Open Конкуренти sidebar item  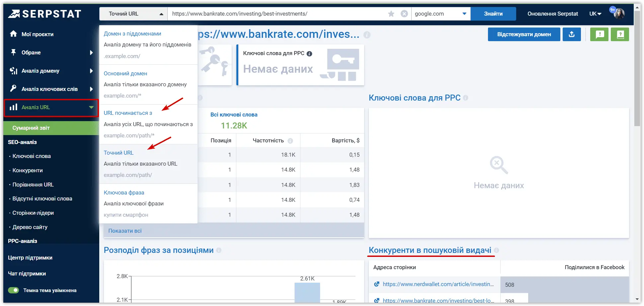click(28, 170)
